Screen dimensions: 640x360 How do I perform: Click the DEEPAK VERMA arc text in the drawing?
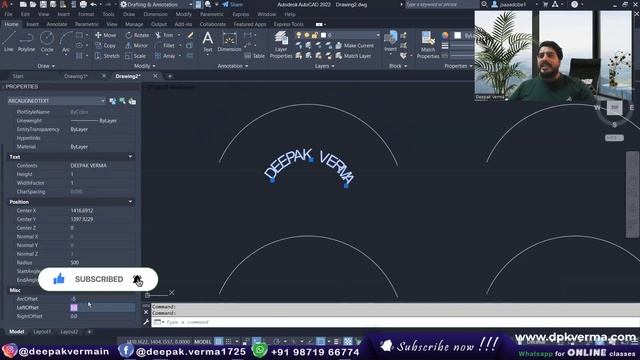[309, 167]
